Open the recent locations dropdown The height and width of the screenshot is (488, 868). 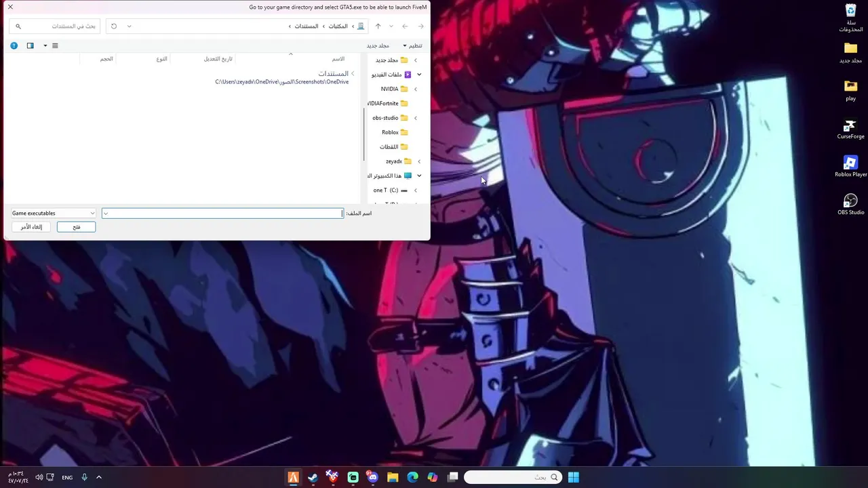391,26
